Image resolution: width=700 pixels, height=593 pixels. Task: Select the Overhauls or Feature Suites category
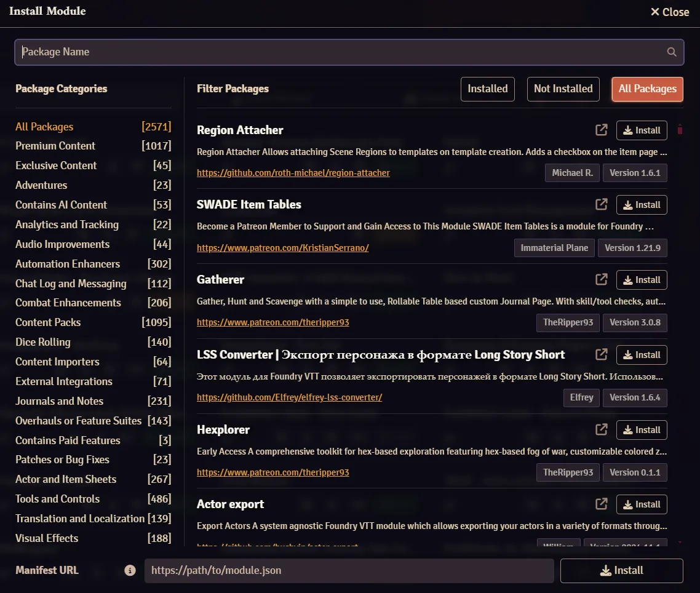click(93, 421)
